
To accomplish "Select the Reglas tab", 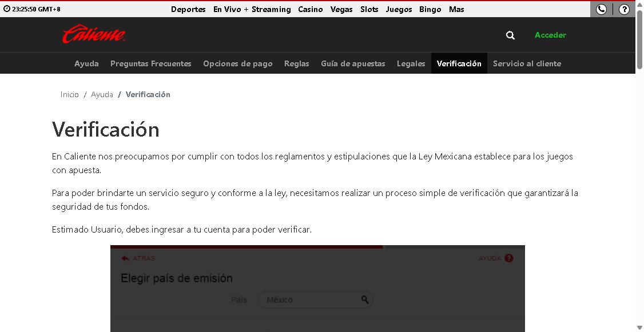I will (x=296, y=63).
